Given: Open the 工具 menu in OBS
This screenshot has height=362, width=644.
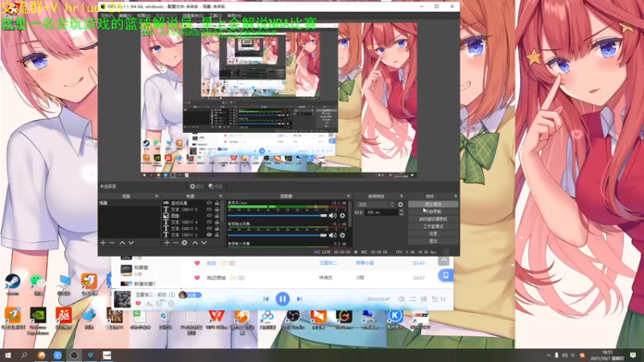Looking at the screenshot, I should [x=215, y=15].
